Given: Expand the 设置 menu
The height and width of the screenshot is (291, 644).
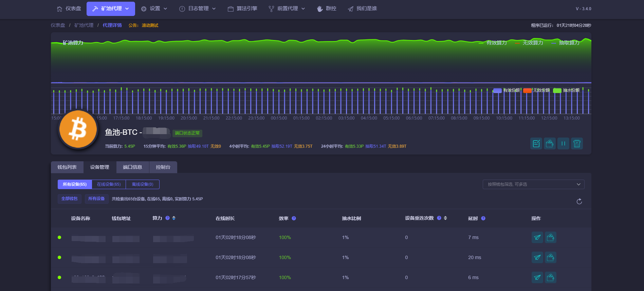Looking at the screenshot, I should (x=154, y=8).
